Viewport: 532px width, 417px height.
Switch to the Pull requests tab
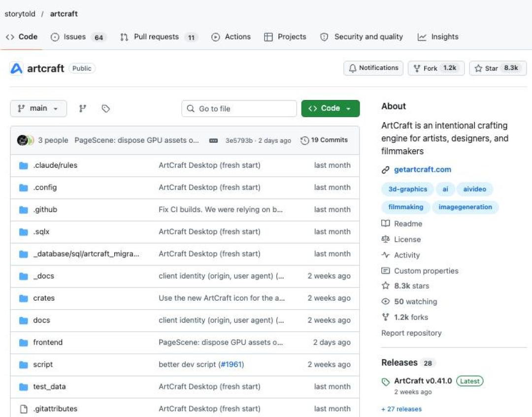[x=159, y=36]
